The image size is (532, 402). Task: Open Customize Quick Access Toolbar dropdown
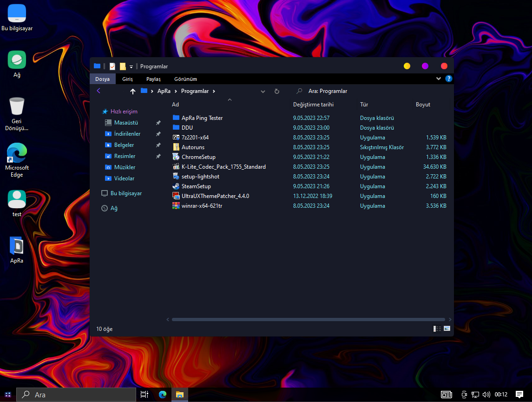[x=131, y=67]
